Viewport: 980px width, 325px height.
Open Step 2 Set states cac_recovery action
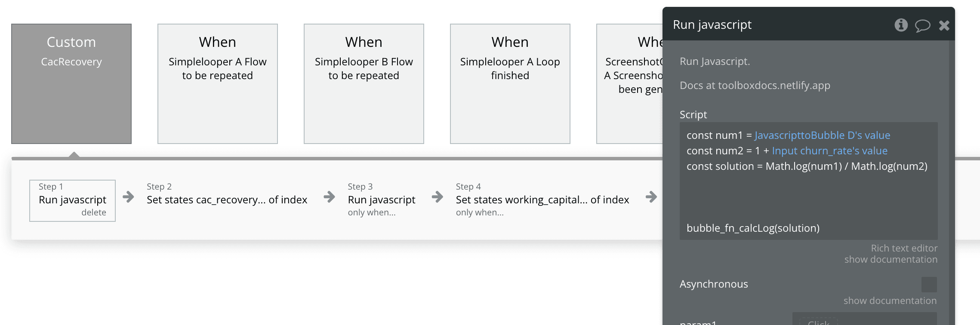pos(227,199)
